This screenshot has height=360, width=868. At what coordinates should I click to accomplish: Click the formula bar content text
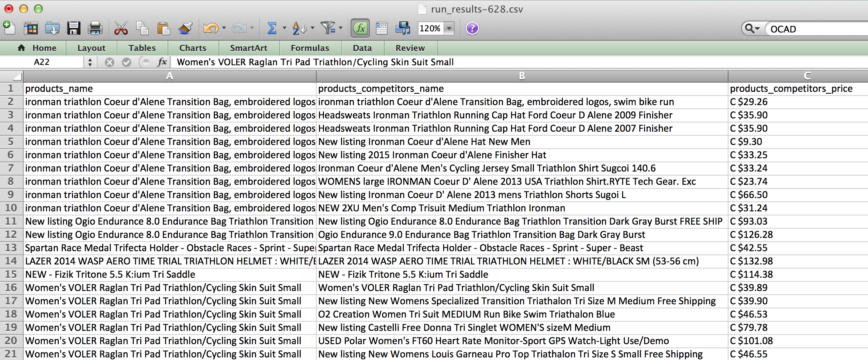pyautogui.click(x=316, y=62)
